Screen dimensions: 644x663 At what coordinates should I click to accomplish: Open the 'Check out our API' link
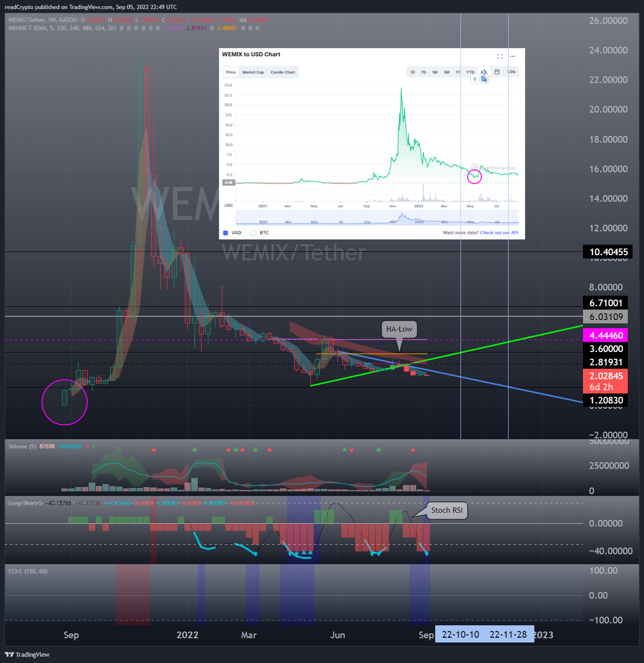coord(499,233)
